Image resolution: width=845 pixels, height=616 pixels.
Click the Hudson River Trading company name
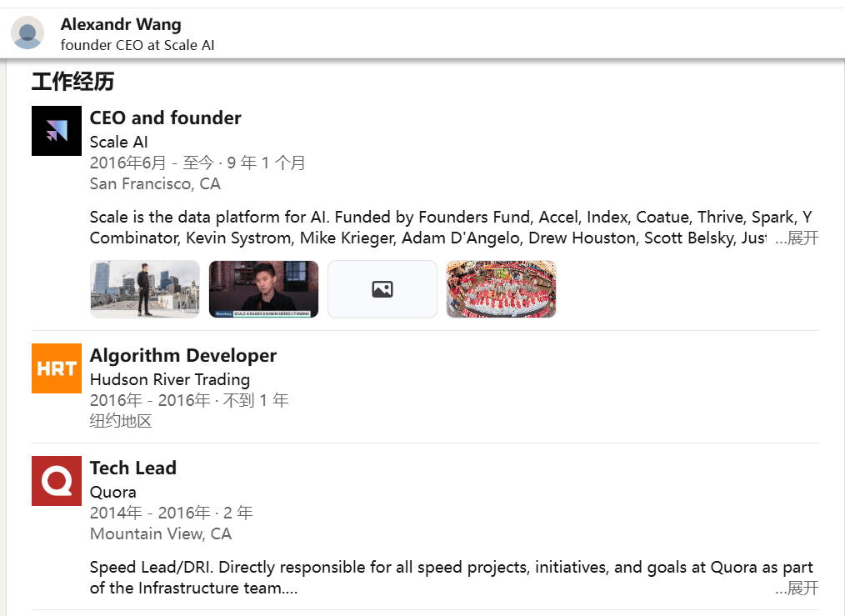(169, 379)
